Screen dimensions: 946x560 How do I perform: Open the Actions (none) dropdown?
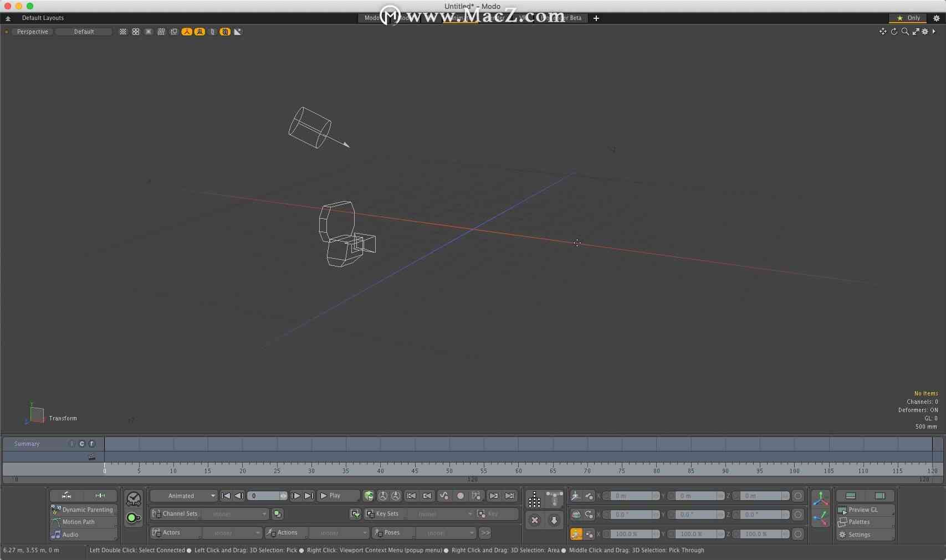coord(339,533)
